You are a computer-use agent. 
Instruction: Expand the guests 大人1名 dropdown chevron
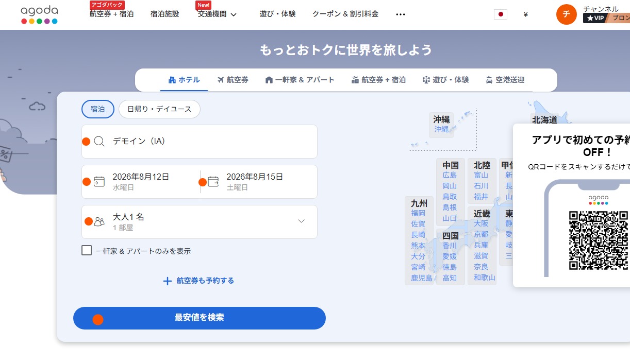[302, 221]
